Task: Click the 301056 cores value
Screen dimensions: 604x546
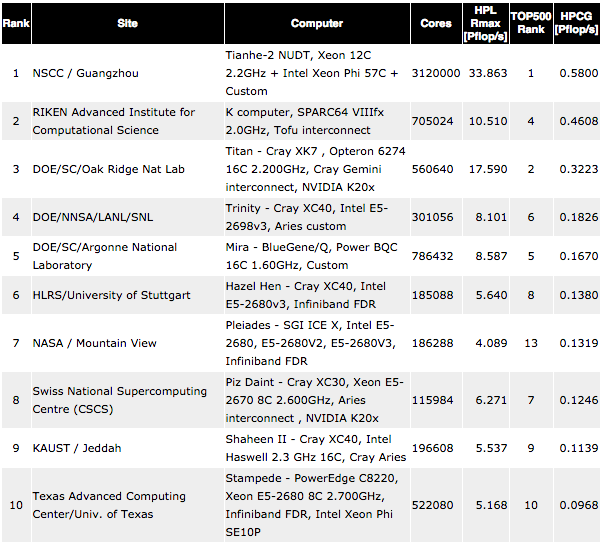Action: pos(433,217)
